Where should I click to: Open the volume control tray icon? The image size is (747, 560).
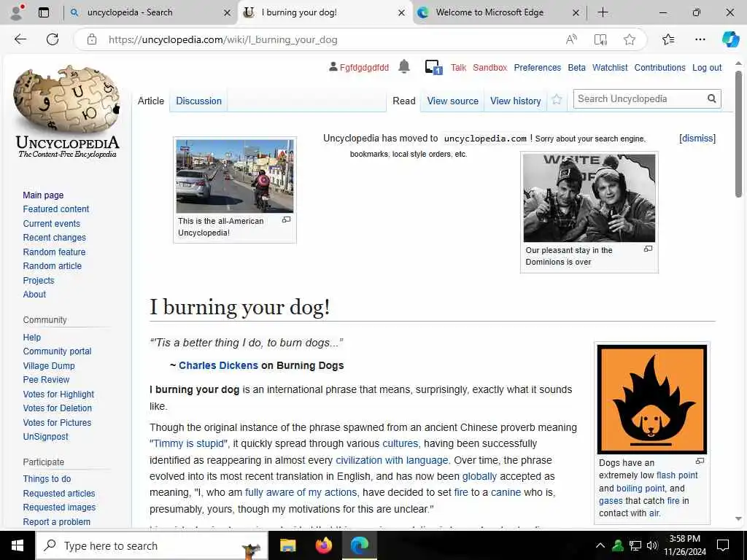pyautogui.click(x=652, y=545)
